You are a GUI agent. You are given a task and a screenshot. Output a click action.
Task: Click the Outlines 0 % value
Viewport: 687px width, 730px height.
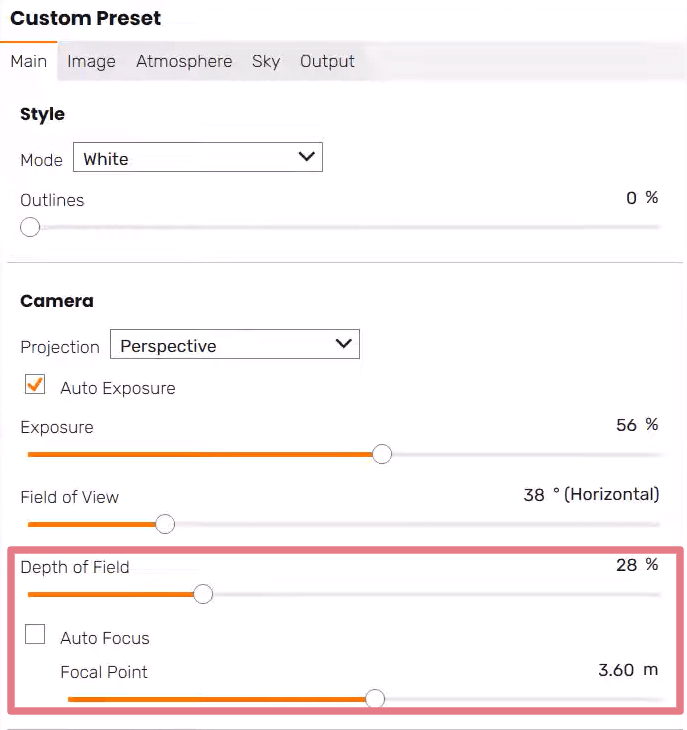click(x=642, y=198)
